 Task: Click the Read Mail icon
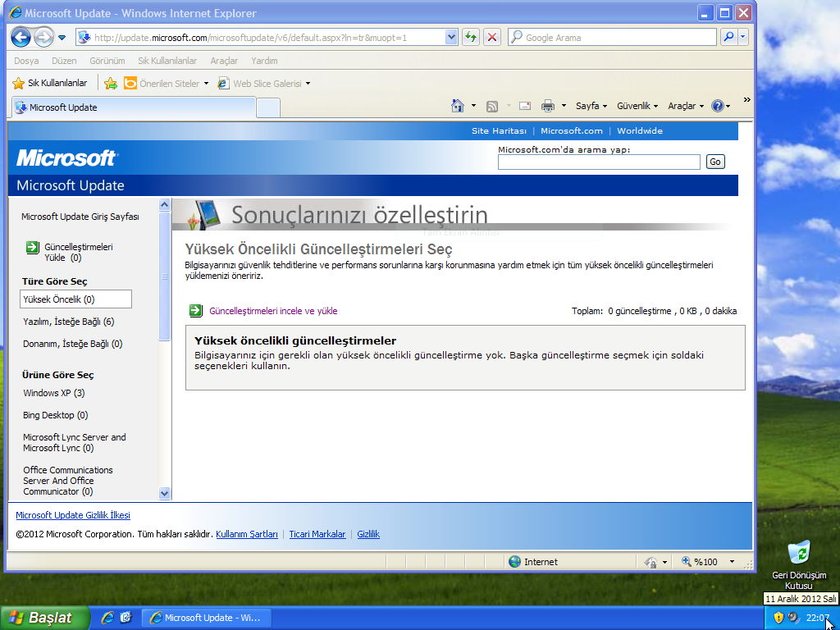525,106
